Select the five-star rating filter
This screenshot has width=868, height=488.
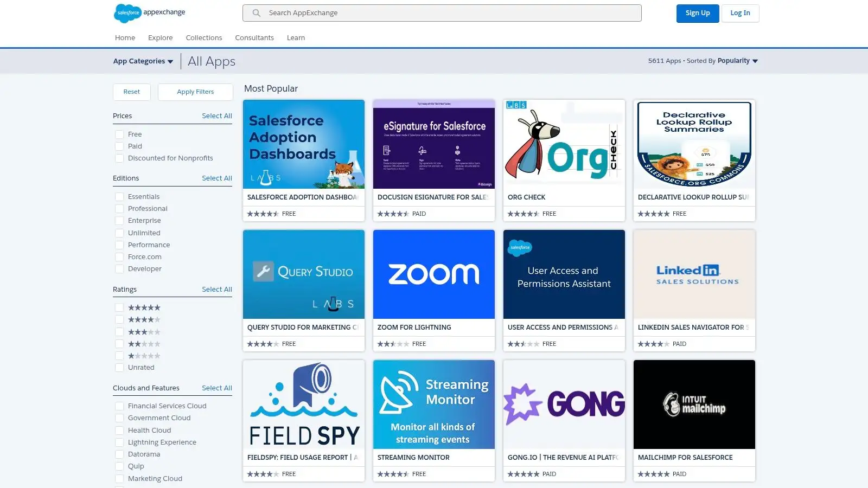point(119,307)
